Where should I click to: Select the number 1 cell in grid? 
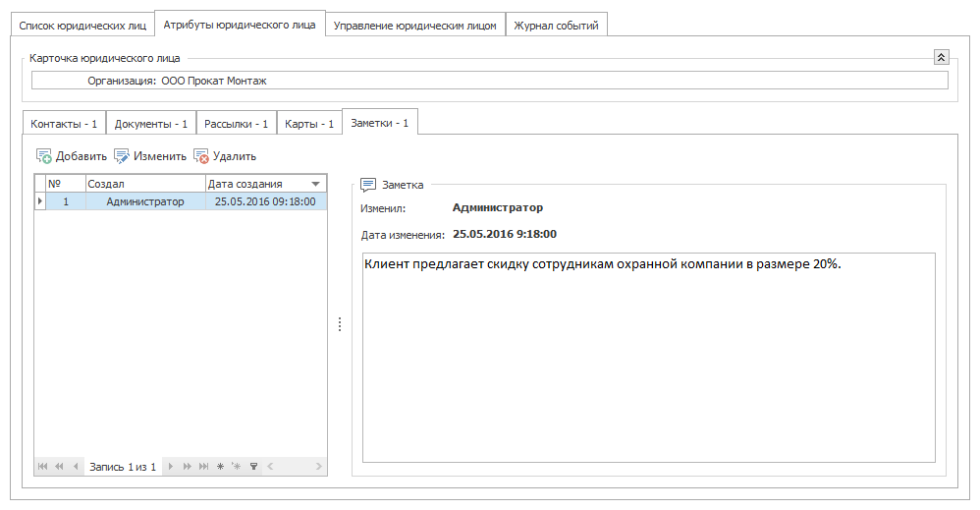[x=66, y=201]
